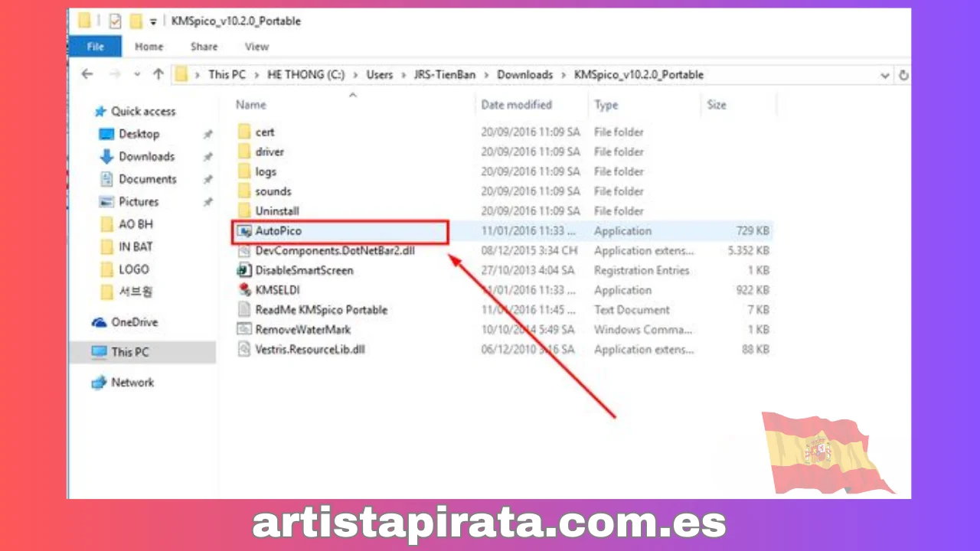Expand the chevron after Users in address bar

(x=403, y=75)
